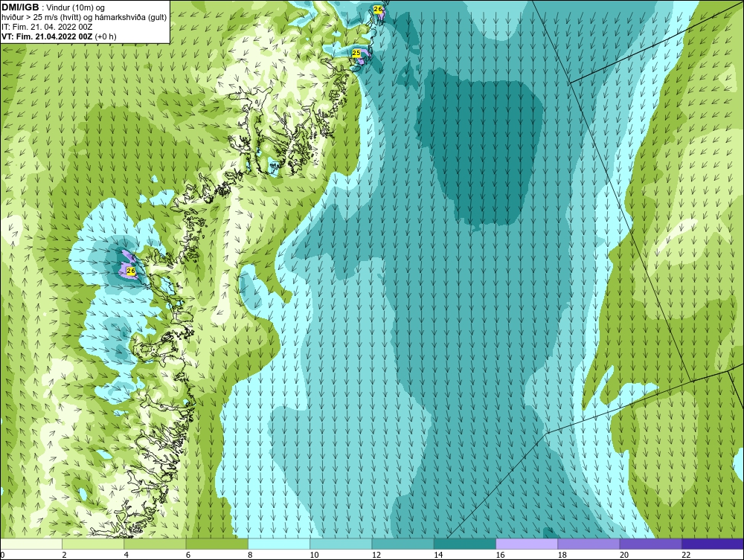Click the 0–2 m/s palest legend swatch
744x560 pixels.
point(31,544)
